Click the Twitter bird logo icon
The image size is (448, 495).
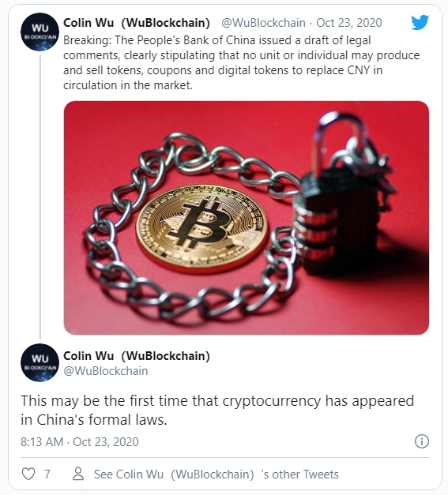tap(420, 22)
